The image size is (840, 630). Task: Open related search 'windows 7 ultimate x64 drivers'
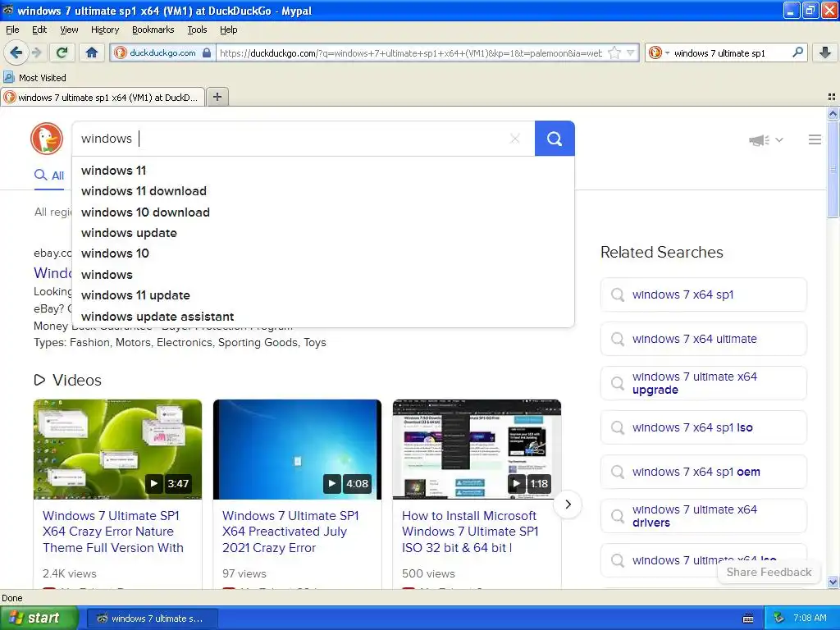[x=703, y=516]
